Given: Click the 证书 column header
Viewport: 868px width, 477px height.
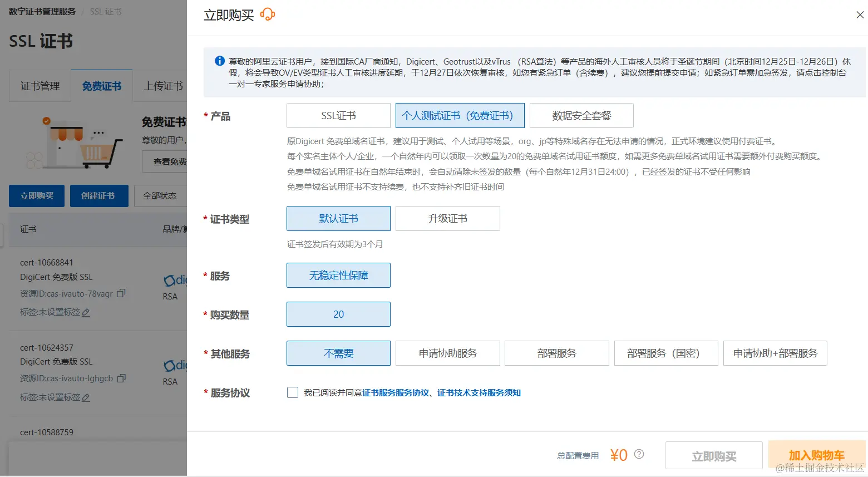Looking at the screenshot, I should [x=28, y=229].
